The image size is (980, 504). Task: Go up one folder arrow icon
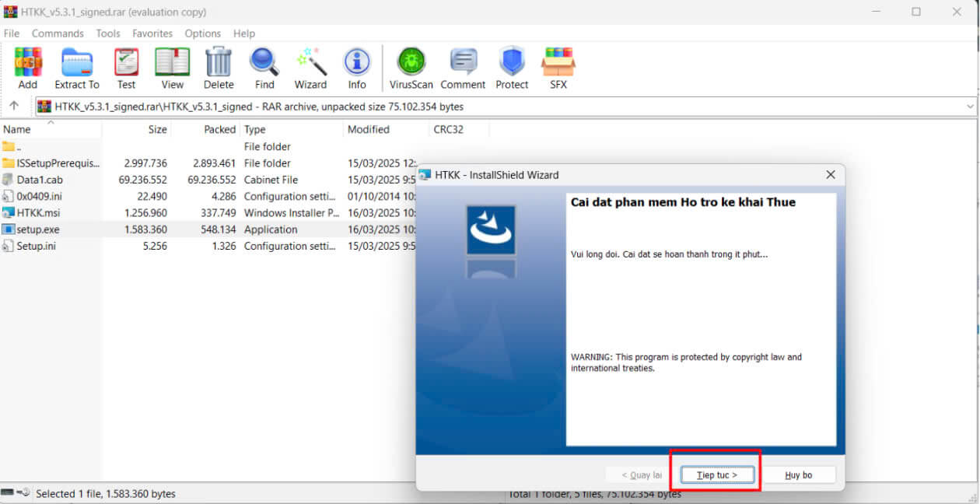point(14,106)
